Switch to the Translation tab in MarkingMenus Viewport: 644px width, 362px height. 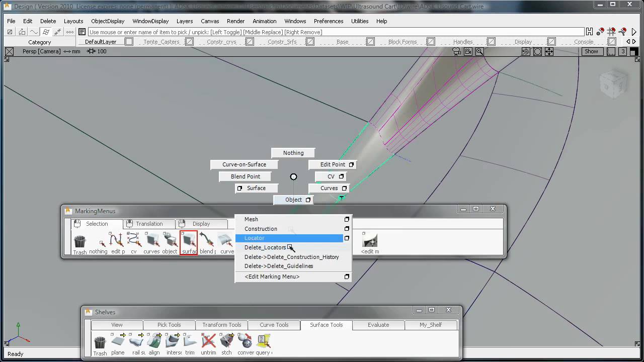(149, 224)
